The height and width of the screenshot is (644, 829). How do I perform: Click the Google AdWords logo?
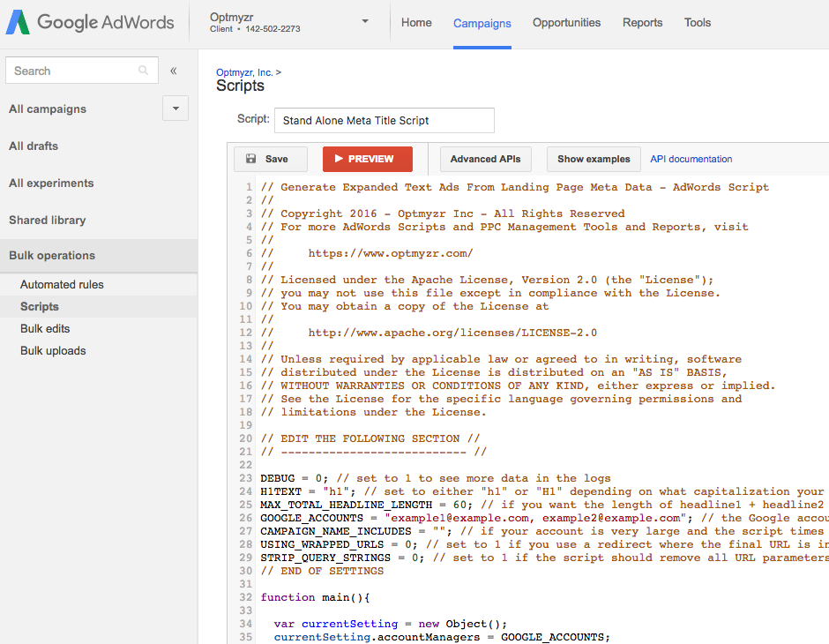coord(90,22)
